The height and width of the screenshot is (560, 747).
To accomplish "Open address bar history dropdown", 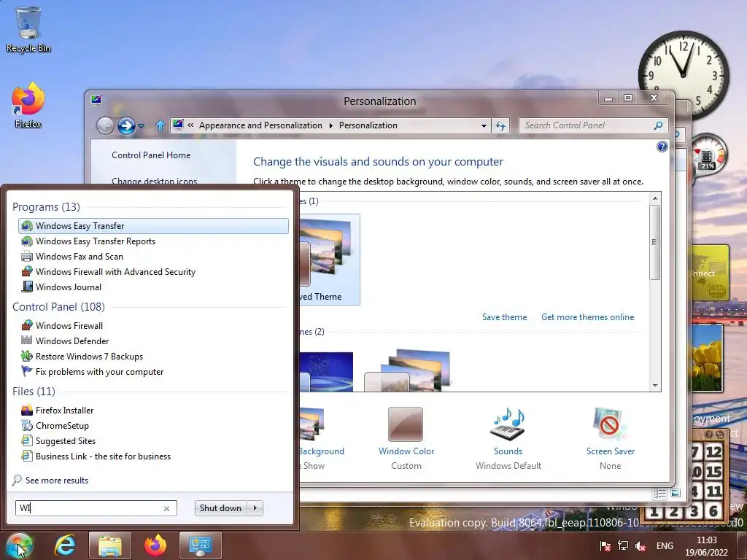I will (x=484, y=125).
